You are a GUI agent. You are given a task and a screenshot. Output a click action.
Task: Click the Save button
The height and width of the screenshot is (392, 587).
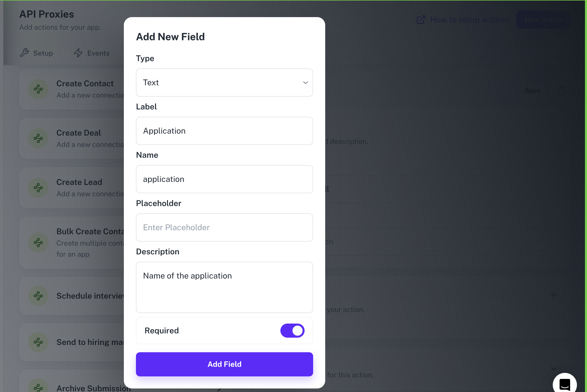(532, 91)
